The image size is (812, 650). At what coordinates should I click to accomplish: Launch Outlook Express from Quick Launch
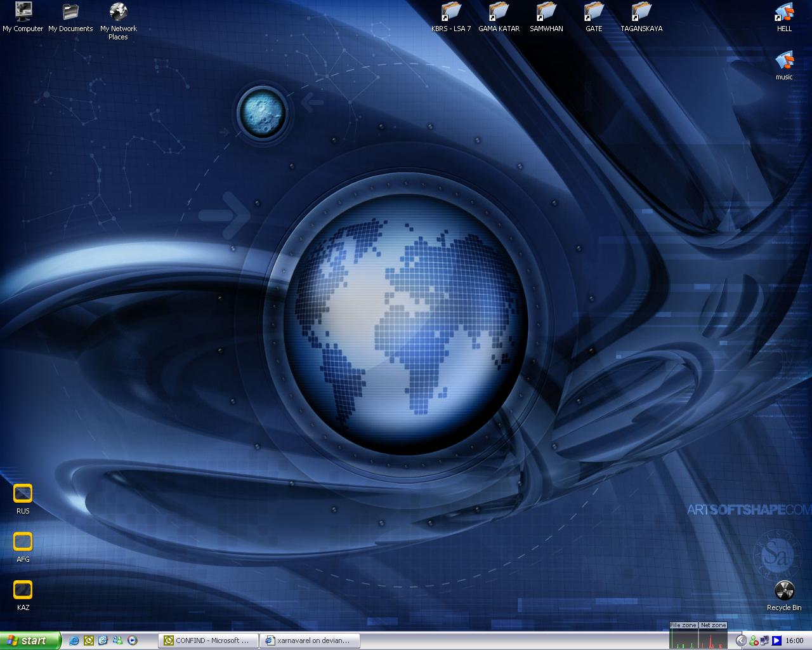[x=103, y=640]
